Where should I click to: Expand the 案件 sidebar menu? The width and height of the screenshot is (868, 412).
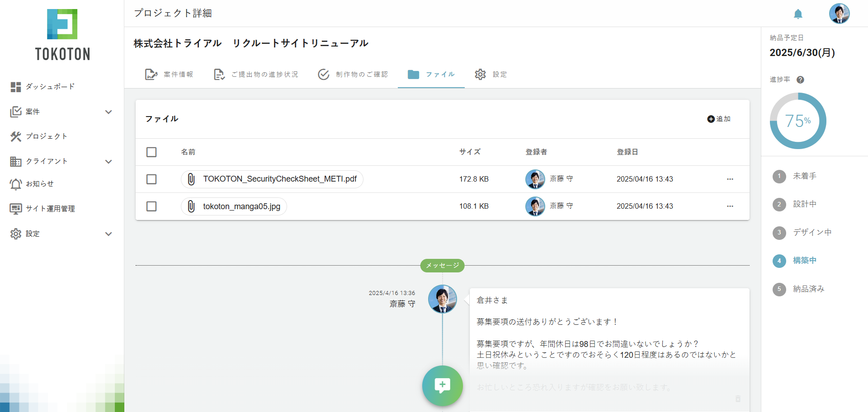click(x=108, y=112)
